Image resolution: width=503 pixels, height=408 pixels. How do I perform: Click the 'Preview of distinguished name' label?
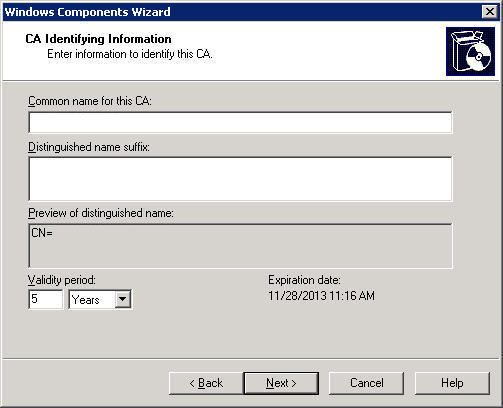[101, 213]
